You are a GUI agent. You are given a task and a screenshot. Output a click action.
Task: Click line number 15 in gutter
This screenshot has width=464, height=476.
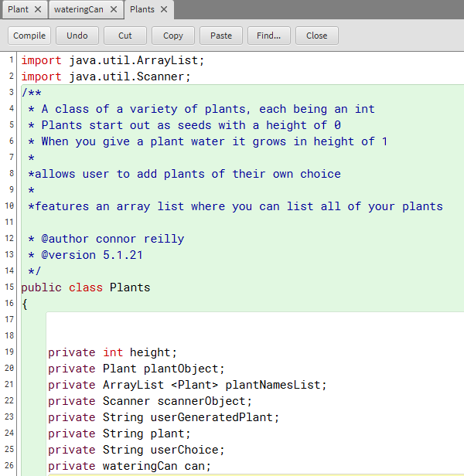(x=9, y=287)
